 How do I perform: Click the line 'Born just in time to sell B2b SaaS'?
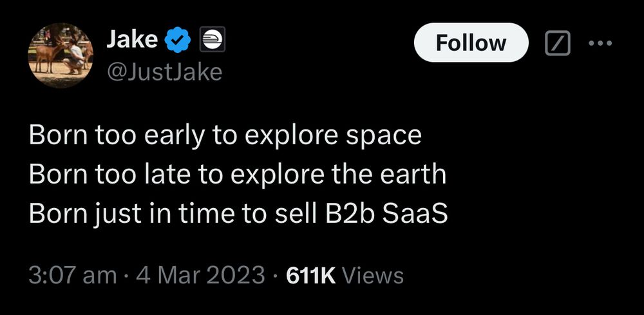pos(238,214)
